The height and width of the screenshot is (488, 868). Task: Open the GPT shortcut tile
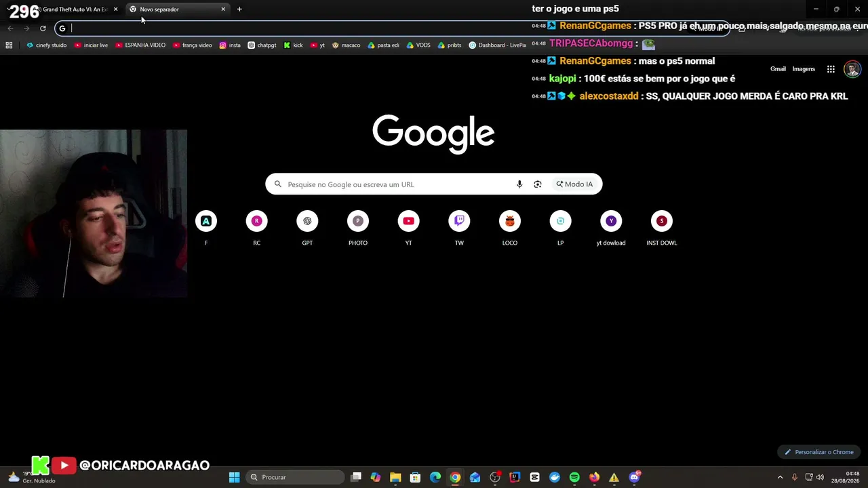[x=307, y=228]
